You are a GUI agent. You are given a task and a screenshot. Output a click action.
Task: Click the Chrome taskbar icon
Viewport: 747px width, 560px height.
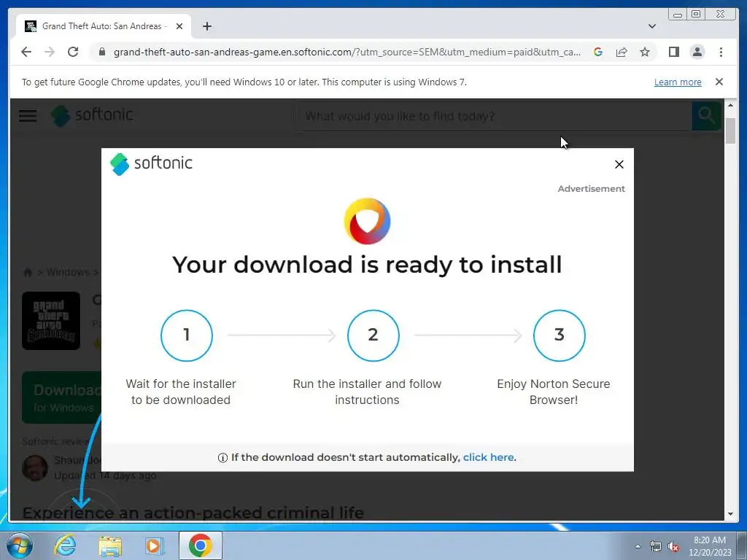[x=200, y=545]
